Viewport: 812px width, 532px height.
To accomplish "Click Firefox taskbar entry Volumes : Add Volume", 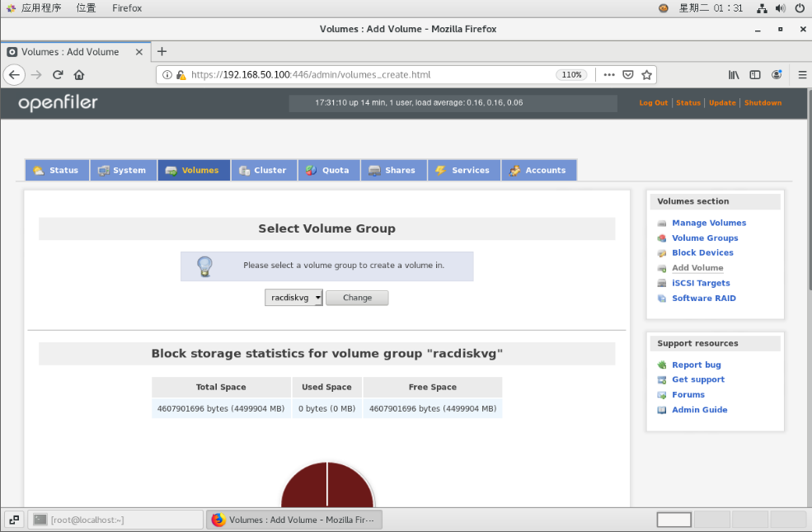I will 294,520.
